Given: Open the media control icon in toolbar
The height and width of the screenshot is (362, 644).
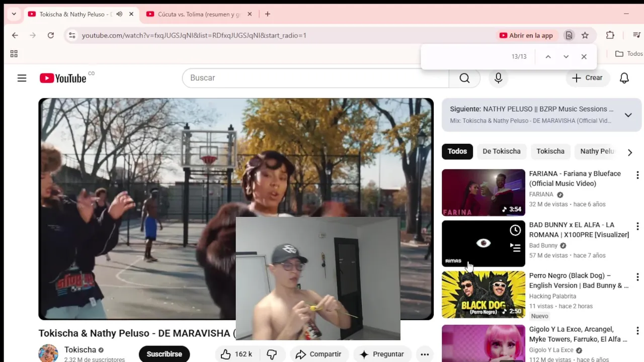Looking at the screenshot, I should pos(636,35).
